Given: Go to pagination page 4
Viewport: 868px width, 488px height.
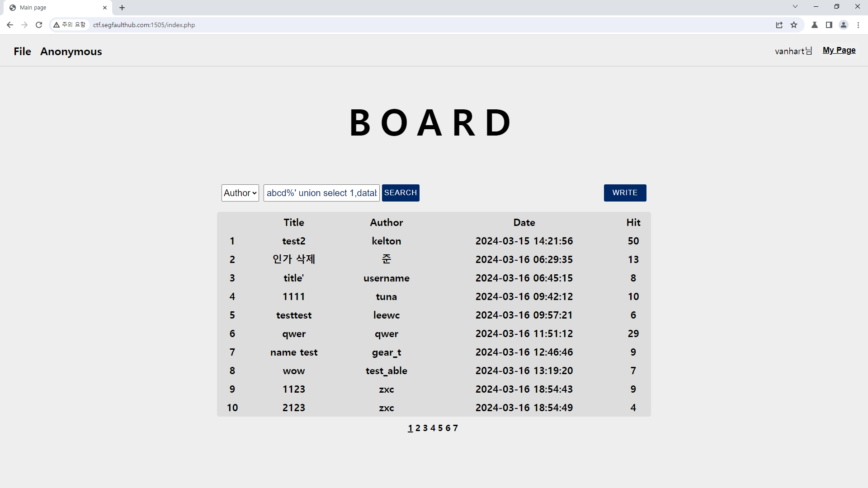Looking at the screenshot, I should [x=433, y=428].
